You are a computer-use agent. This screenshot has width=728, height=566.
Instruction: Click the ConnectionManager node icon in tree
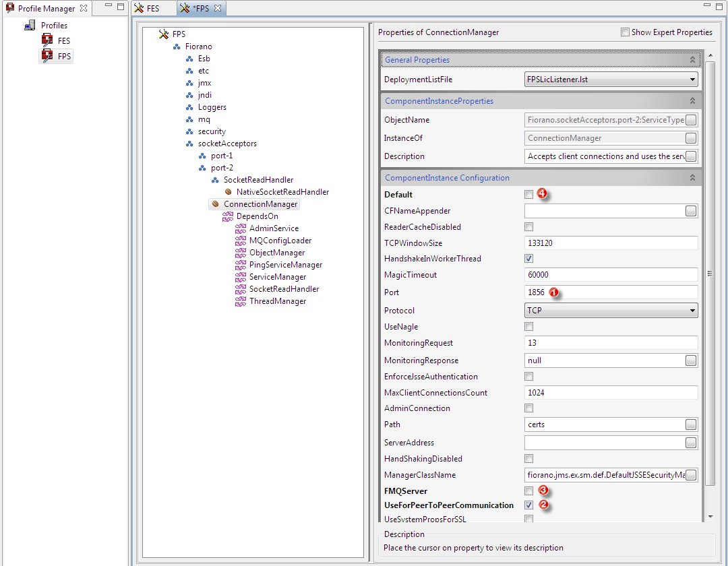tap(215, 204)
